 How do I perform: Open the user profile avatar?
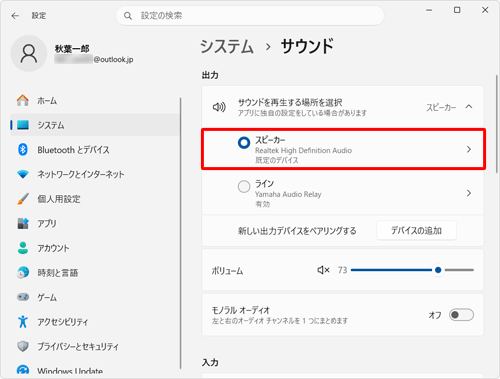29,53
